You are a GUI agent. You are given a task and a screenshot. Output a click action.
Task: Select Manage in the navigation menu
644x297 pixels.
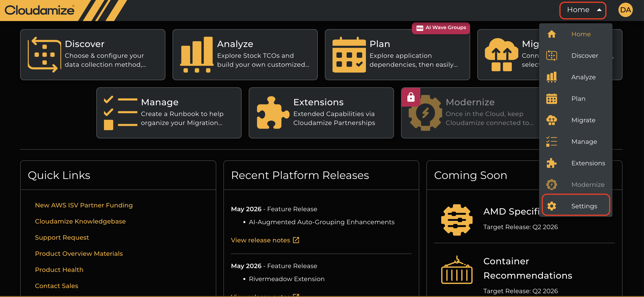[576, 141]
